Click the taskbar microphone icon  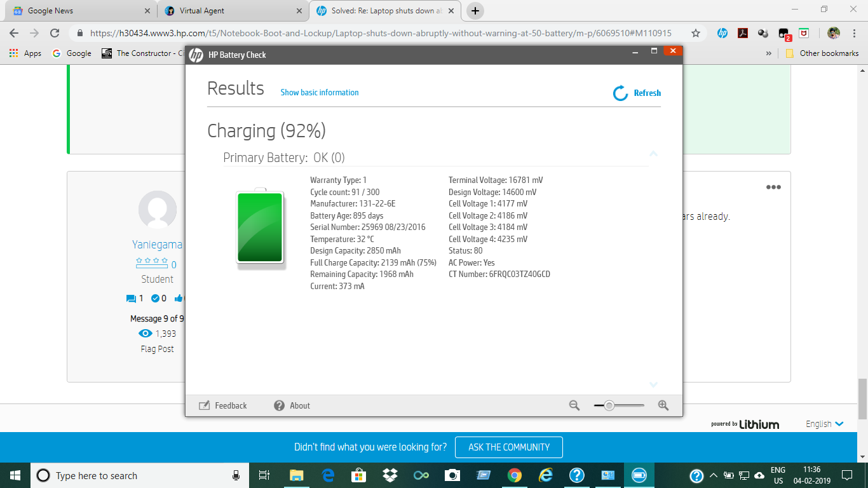[236, 475]
